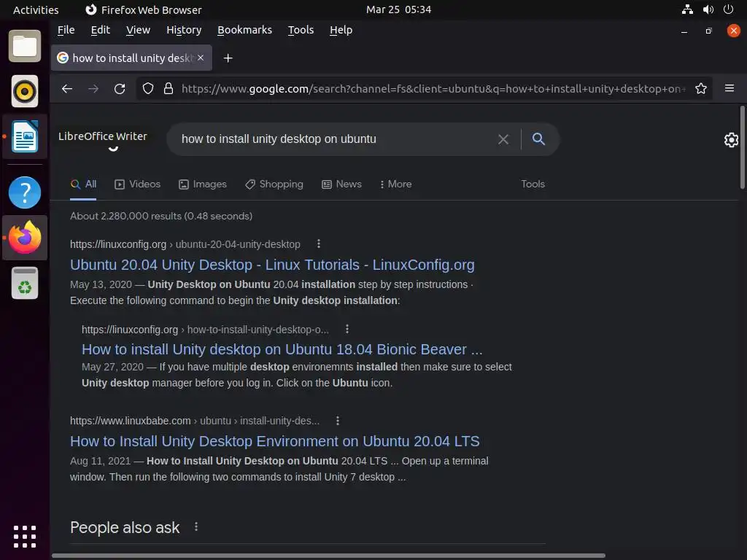
Task: Open the Help app in dock
Action: coord(25,192)
